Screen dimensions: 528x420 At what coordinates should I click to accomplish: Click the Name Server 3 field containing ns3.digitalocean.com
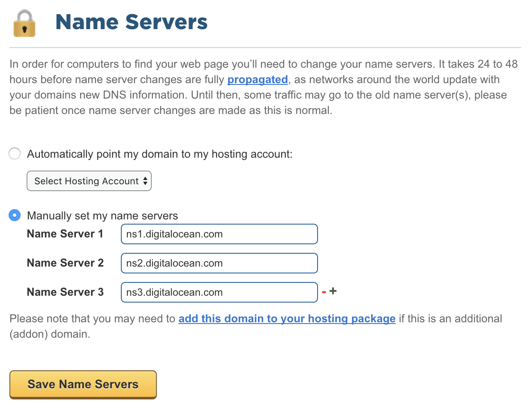pyautogui.click(x=219, y=292)
